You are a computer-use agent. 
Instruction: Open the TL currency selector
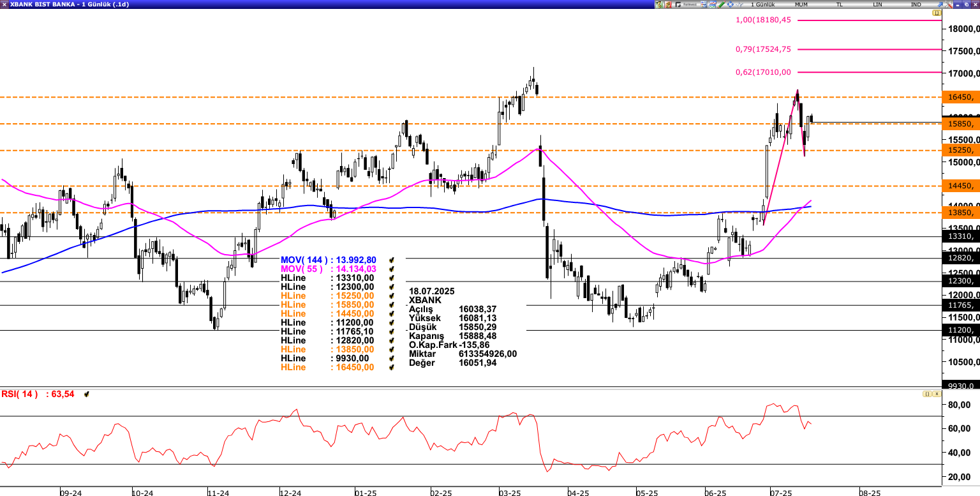click(x=839, y=4)
